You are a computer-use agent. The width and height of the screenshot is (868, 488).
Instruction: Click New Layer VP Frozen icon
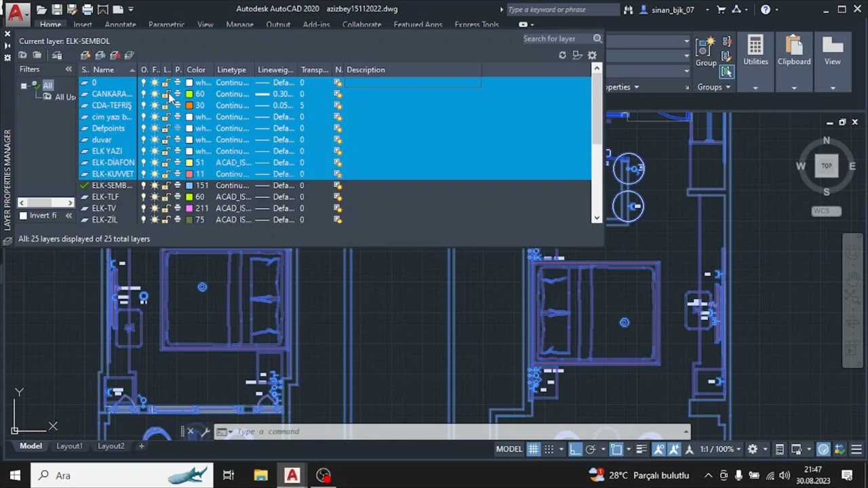(x=100, y=55)
